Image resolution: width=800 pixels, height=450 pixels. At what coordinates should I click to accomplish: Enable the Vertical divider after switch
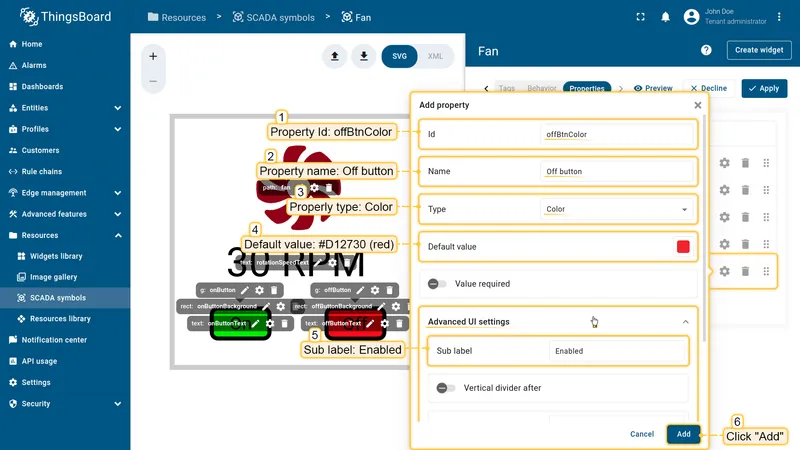point(445,388)
